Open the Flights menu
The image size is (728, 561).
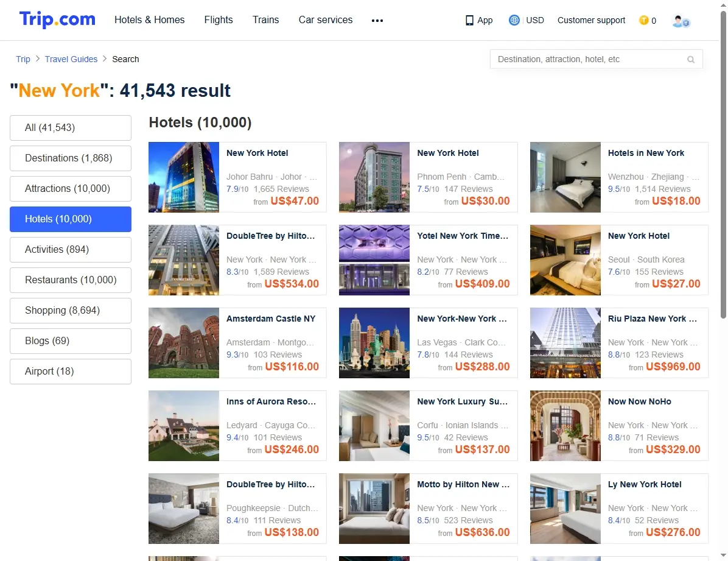coord(218,20)
